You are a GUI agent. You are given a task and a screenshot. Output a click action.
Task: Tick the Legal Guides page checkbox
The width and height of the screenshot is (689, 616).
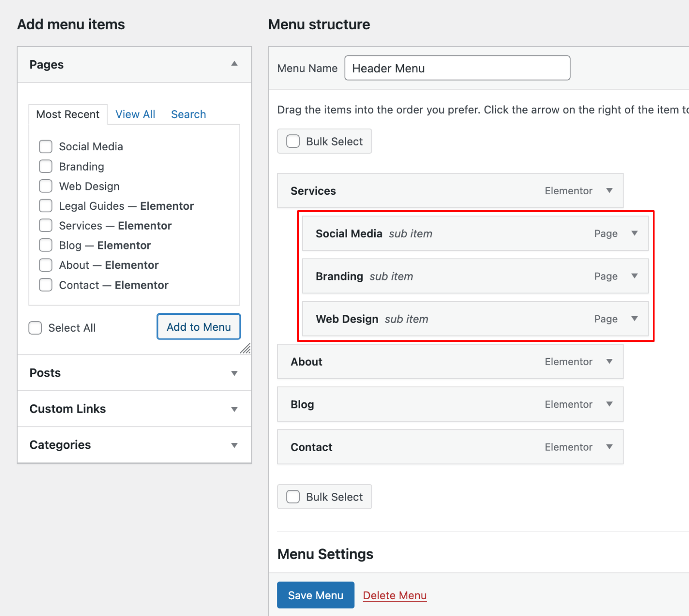(46, 206)
